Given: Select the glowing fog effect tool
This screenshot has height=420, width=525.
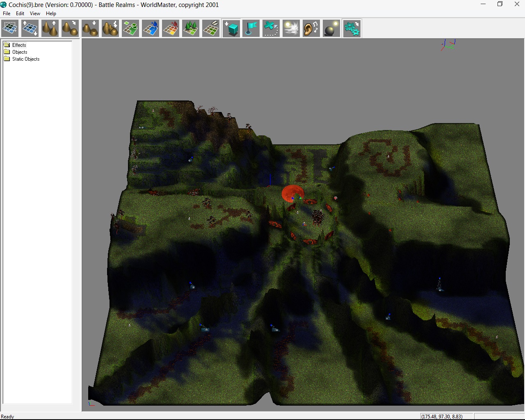Looking at the screenshot, I should click(x=291, y=29).
